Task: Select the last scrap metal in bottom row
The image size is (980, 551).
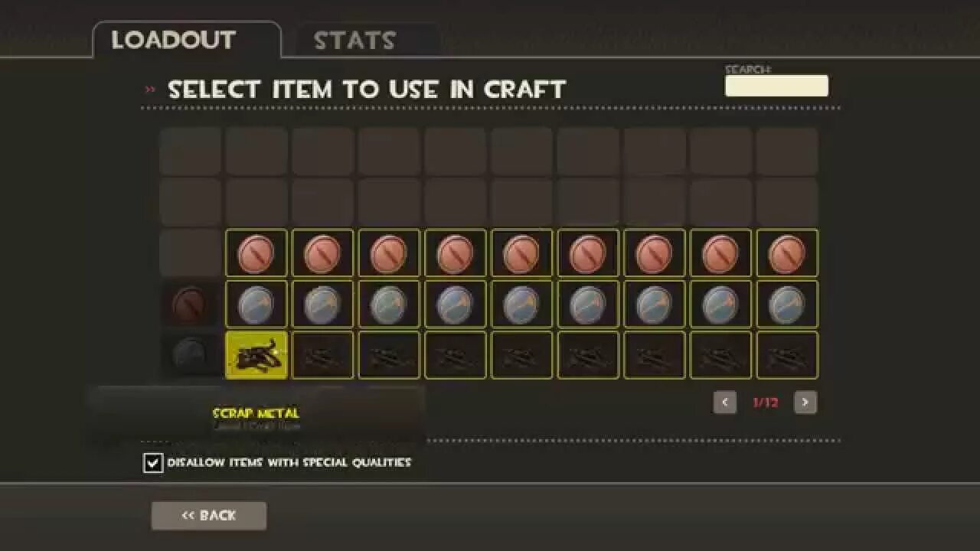Action: 787,355
